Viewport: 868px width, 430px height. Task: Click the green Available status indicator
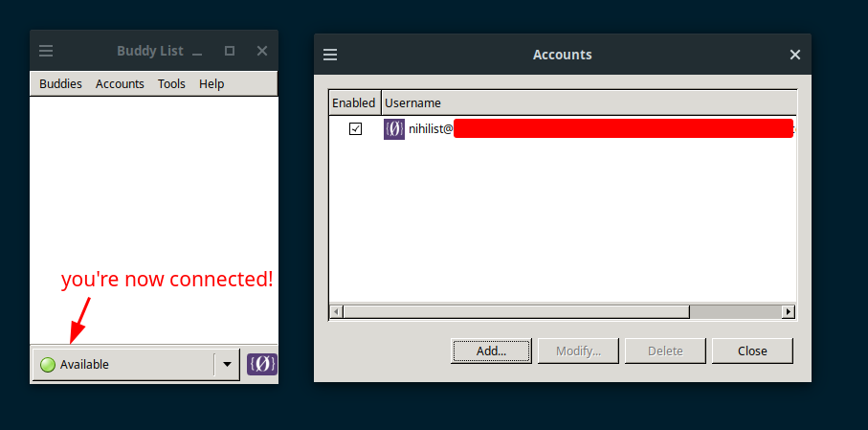(48, 365)
